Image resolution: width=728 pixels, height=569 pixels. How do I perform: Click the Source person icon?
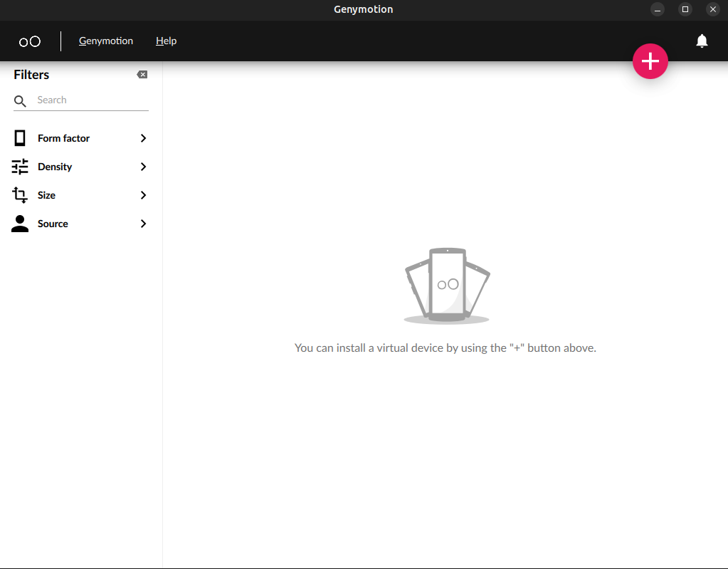coord(20,224)
